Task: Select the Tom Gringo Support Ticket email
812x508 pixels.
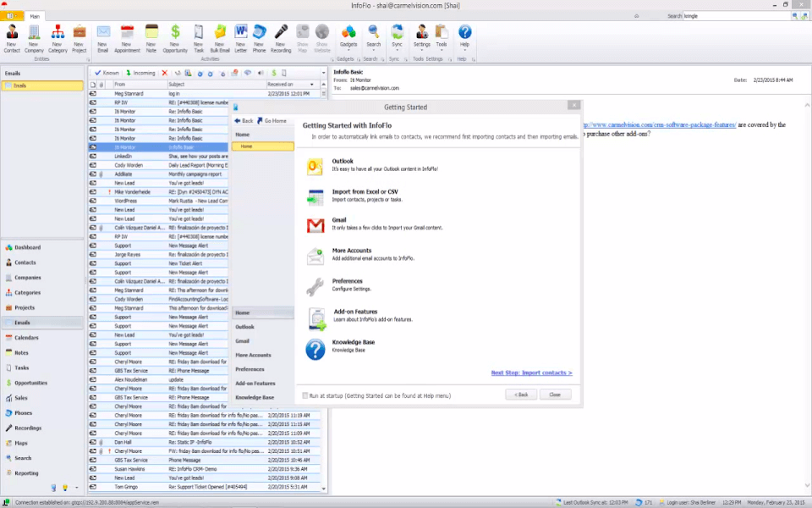Action: click(x=205, y=487)
